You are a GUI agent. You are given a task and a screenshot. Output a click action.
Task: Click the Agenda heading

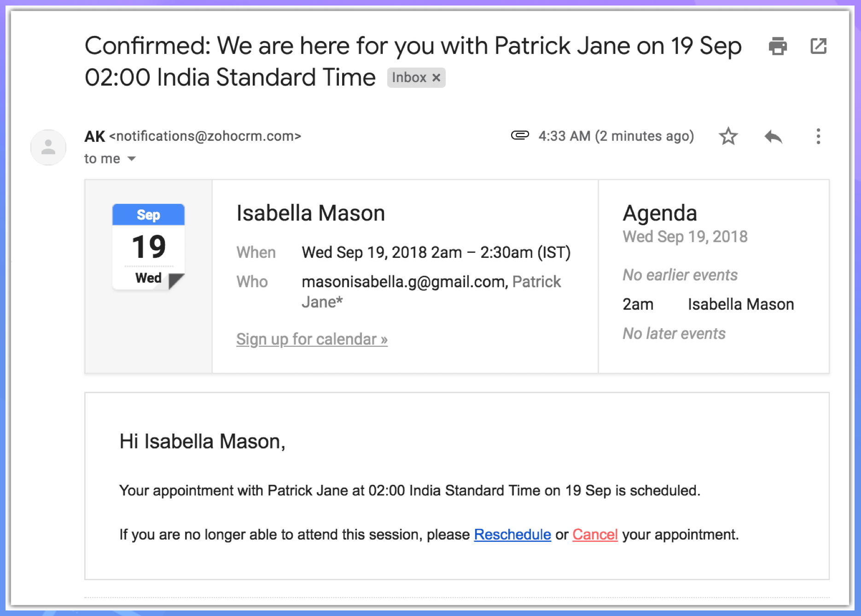pos(660,213)
